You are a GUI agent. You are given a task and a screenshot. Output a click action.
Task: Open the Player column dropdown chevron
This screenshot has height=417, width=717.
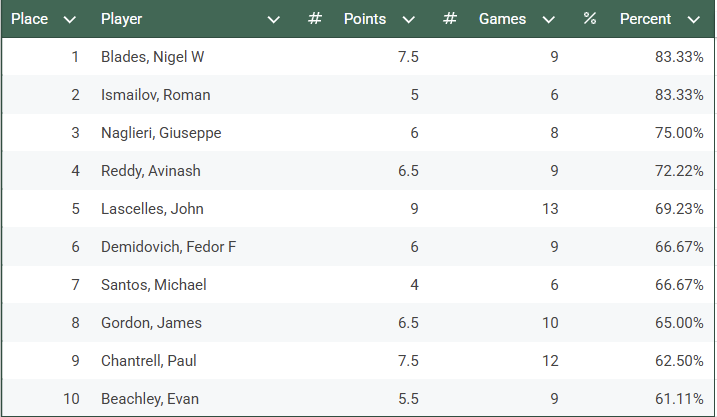[274, 19]
